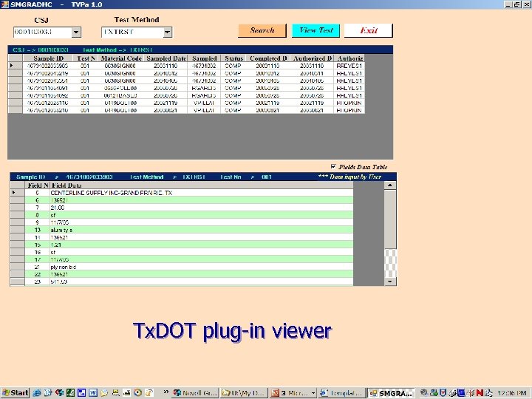Click the field data vertical scrollbar thumb
This screenshot has height=399, width=532.
(x=390, y=219)
